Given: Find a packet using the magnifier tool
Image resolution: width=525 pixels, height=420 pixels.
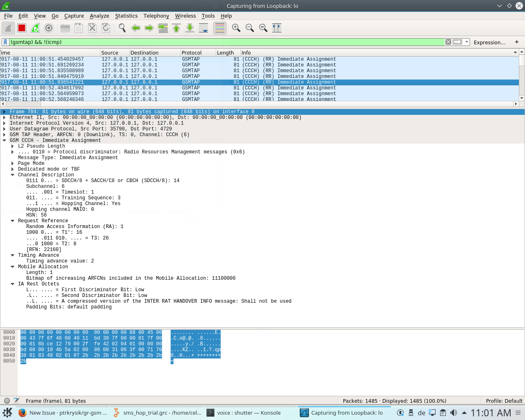Looking at the screenshot, I should [x=121, y=28].
